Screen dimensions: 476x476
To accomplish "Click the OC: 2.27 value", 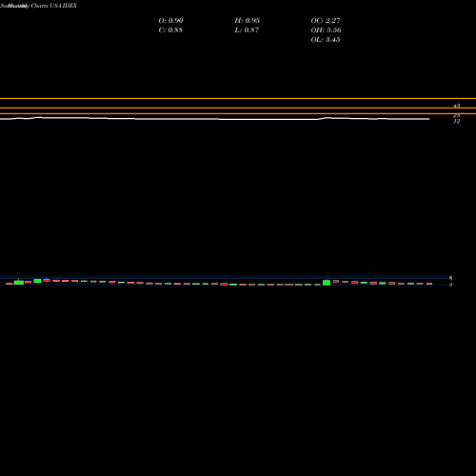I will coord(326,21).
